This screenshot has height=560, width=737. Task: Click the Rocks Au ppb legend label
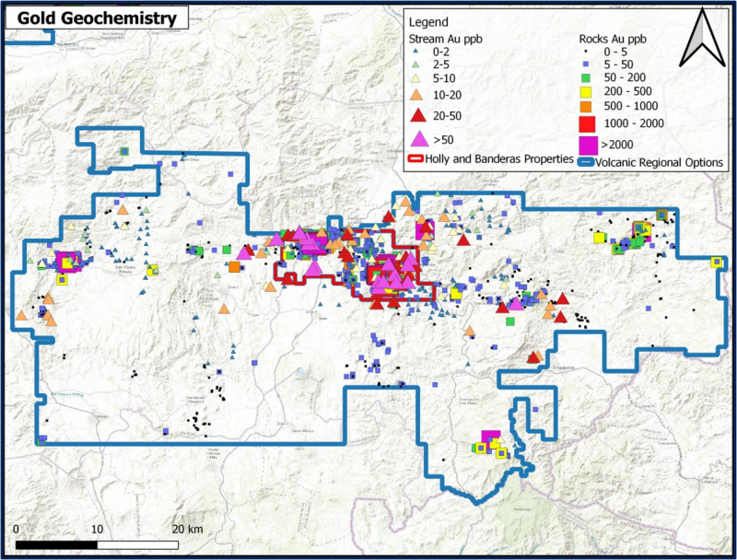(613, 39)
